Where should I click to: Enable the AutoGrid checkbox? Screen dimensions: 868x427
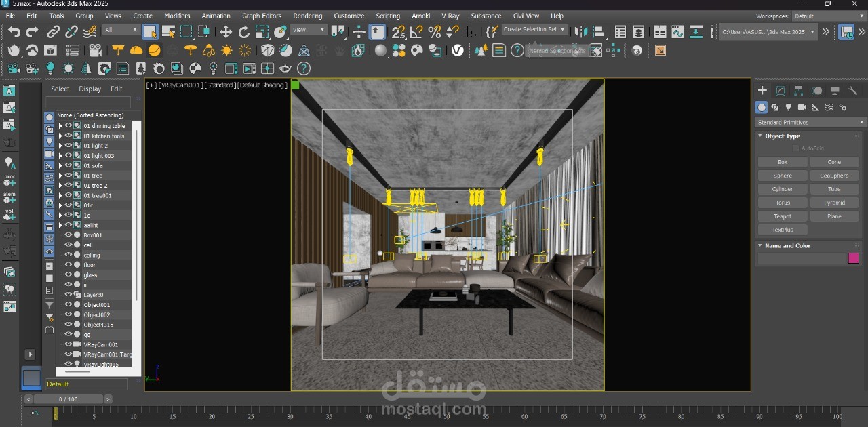(795, 148)
